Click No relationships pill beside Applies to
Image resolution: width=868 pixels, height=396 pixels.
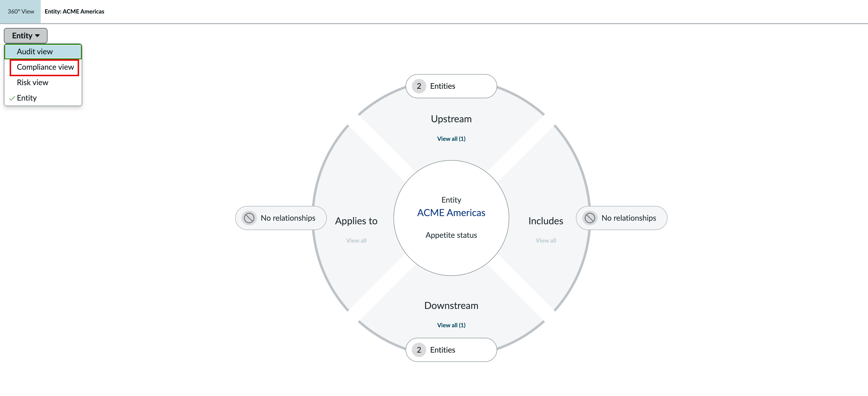(x=281, y=218)
